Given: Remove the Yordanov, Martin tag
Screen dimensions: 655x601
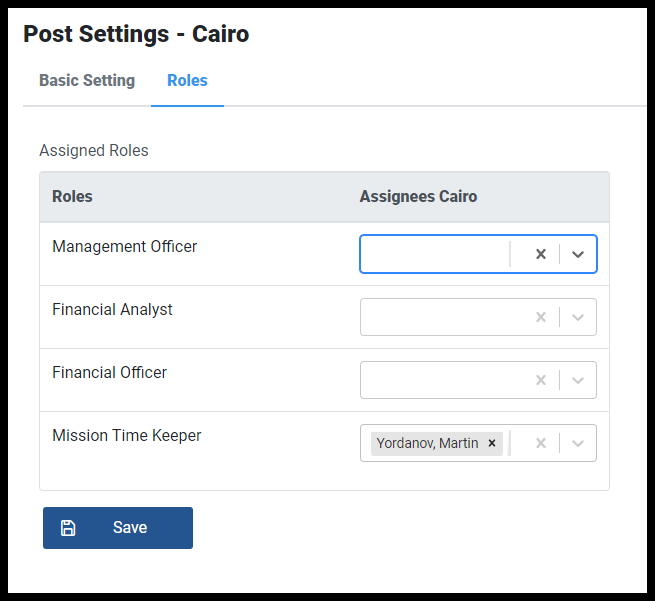Looking at the screenshot, I should pyautogui.click(x=492, y=443).
